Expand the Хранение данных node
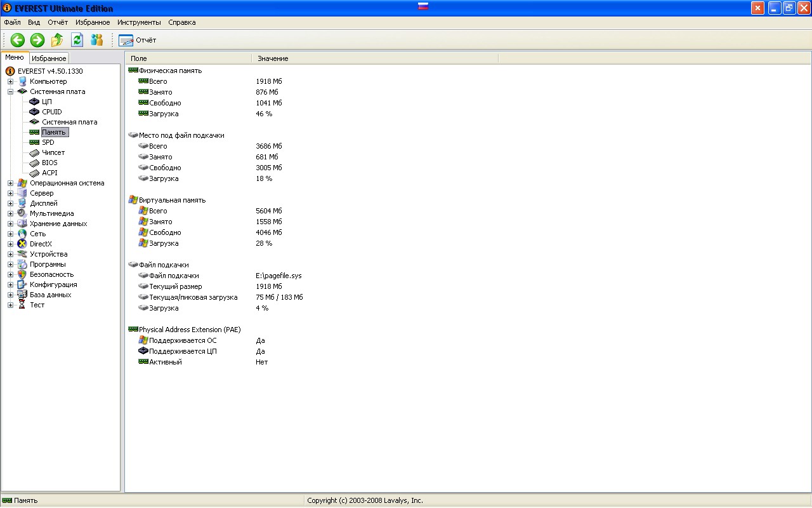 click(10, 224)
